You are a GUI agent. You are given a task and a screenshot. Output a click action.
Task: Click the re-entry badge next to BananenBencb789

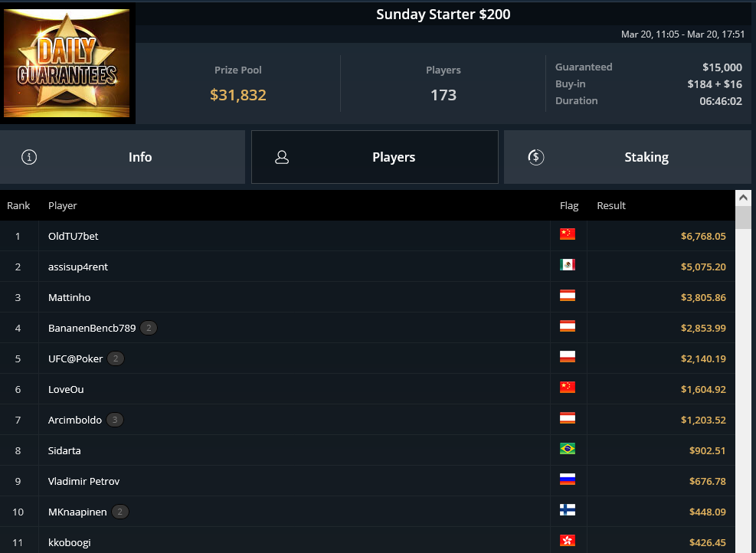point(149,328)
